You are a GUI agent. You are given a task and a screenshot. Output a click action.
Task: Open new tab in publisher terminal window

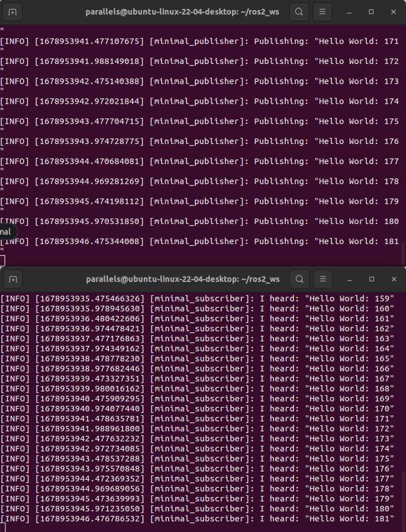point(13,12)
